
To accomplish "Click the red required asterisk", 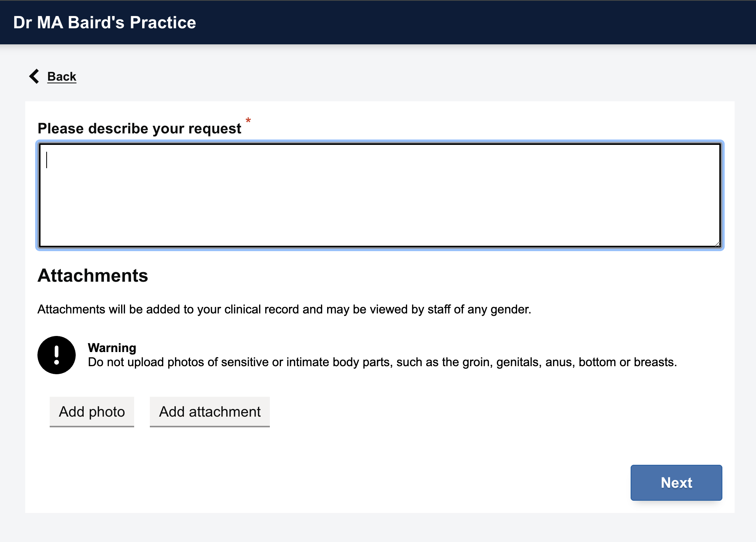I will 248,121.
